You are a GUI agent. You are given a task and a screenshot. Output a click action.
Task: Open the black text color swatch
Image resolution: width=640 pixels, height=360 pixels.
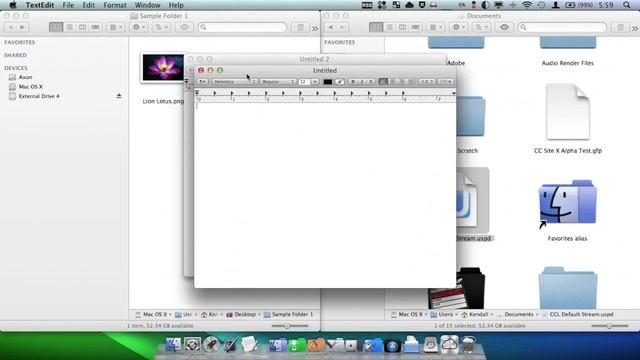pos(328,82)
